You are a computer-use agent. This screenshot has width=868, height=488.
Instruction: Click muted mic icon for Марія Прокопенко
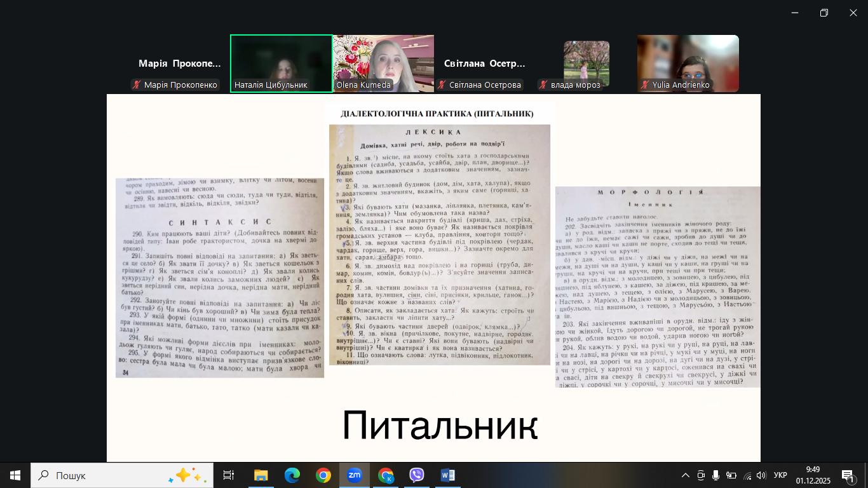(137, 85)
